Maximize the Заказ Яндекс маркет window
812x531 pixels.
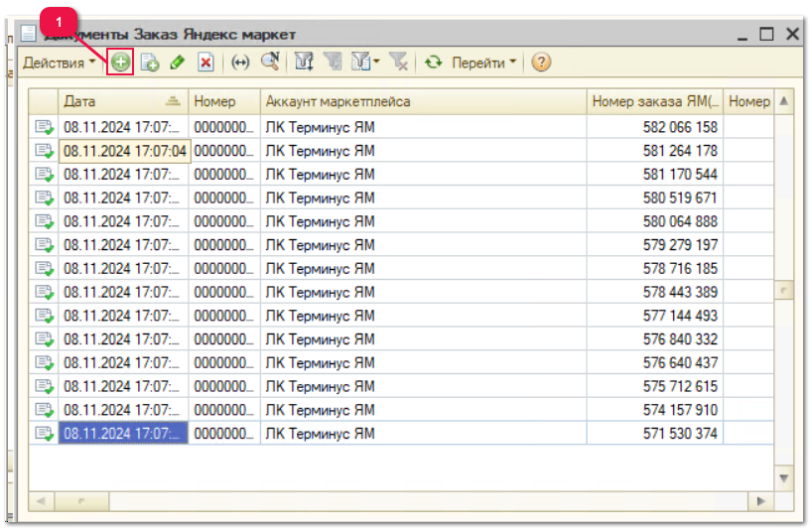766,34
